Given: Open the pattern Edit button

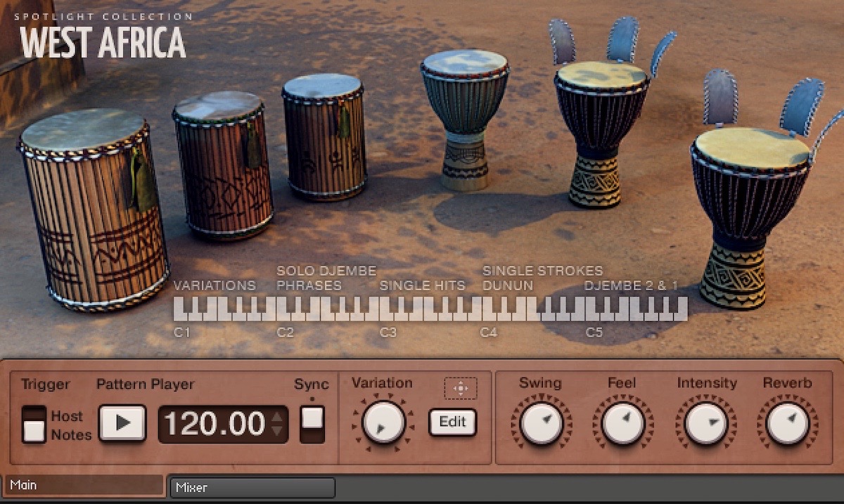Looking at the screenshot, I should [452, 422].
